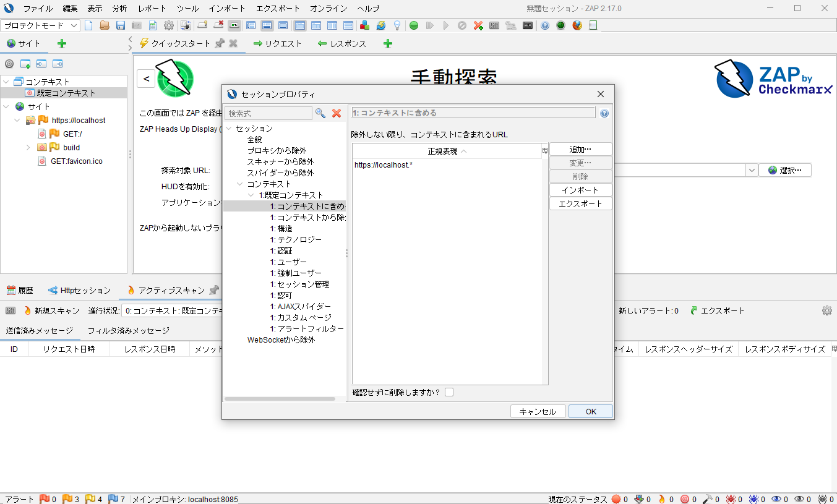
Task: Select the https://localhost.* regex row
Action: tap(447, 164)
